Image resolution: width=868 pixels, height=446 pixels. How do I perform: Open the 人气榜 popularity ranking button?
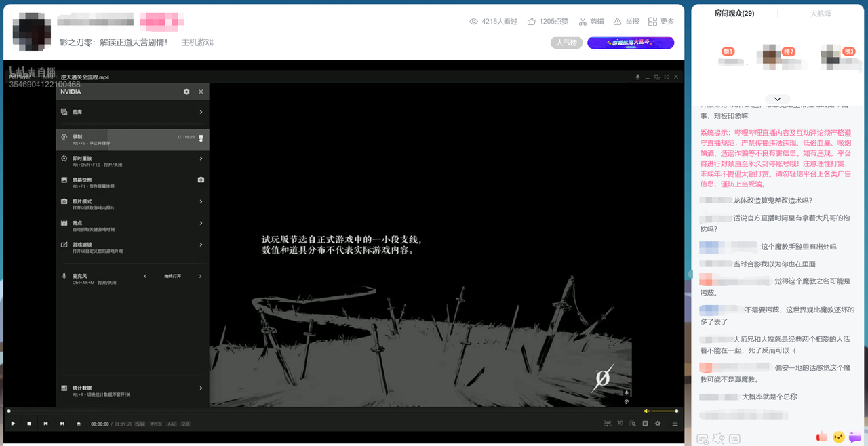(566, 43)
